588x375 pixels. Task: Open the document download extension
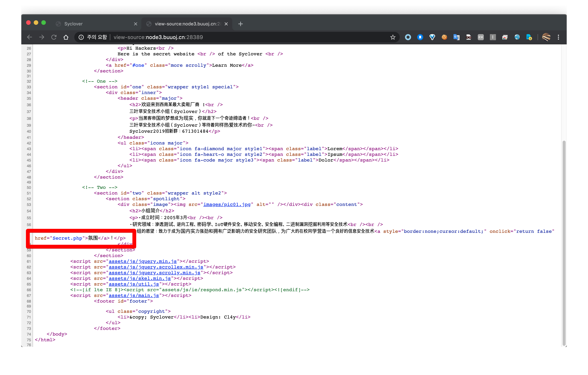[529, 37]
